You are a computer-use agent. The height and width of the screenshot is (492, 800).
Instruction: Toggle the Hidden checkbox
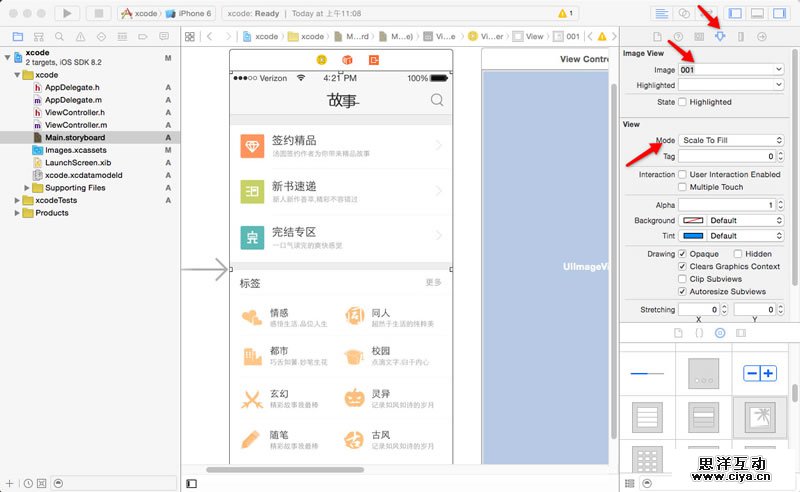click(738, 254)
